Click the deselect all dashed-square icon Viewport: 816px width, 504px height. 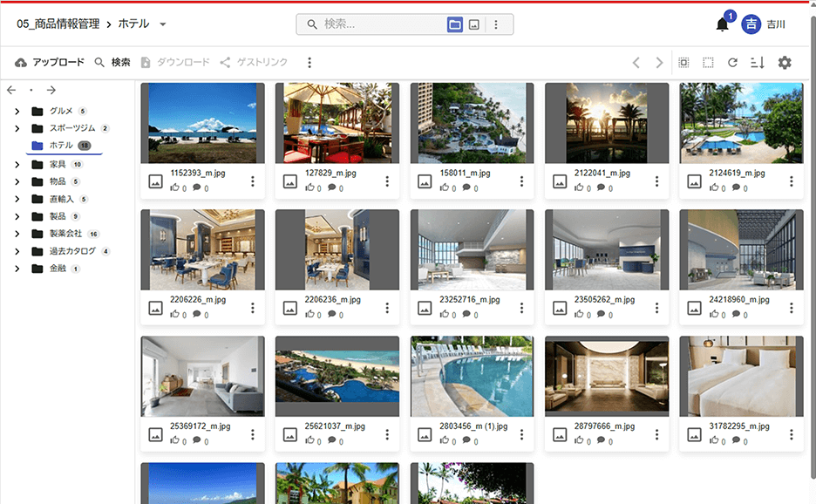[708, 63]
